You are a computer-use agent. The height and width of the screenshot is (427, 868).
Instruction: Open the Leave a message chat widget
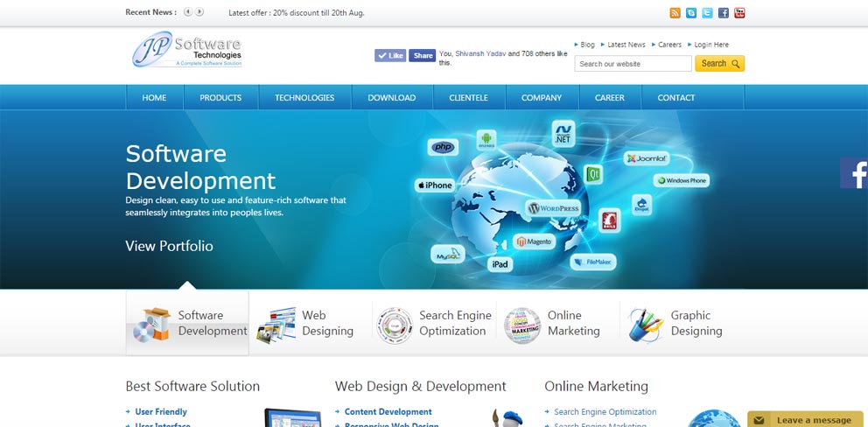tap(805, 419)
